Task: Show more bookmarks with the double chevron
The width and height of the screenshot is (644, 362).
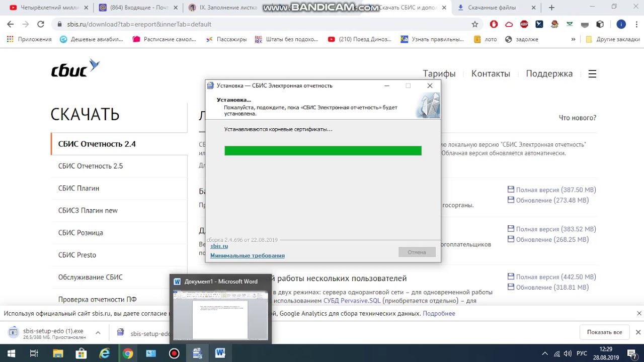Action: coord(573,39)
